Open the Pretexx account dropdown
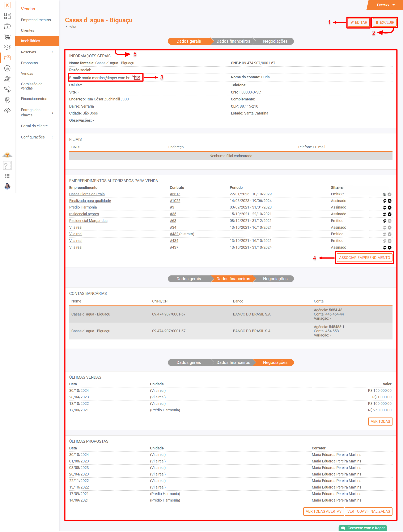403x532 pixels. pyautogui.click(x=385, y=5)
